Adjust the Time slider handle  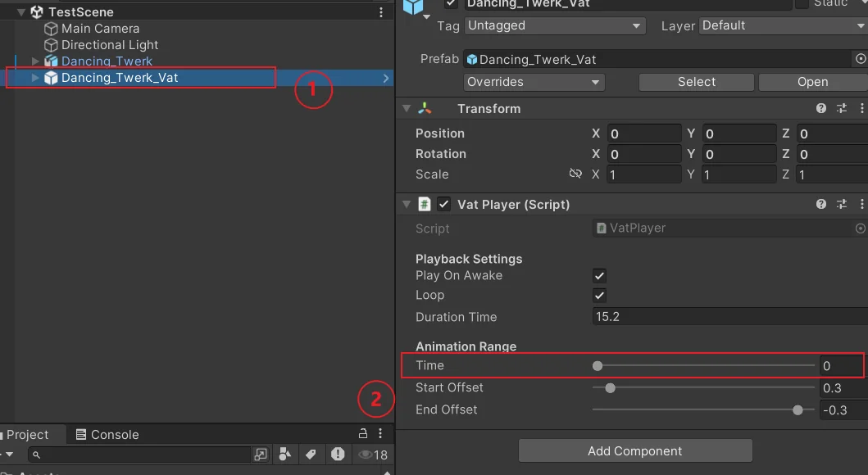point(598,365)
